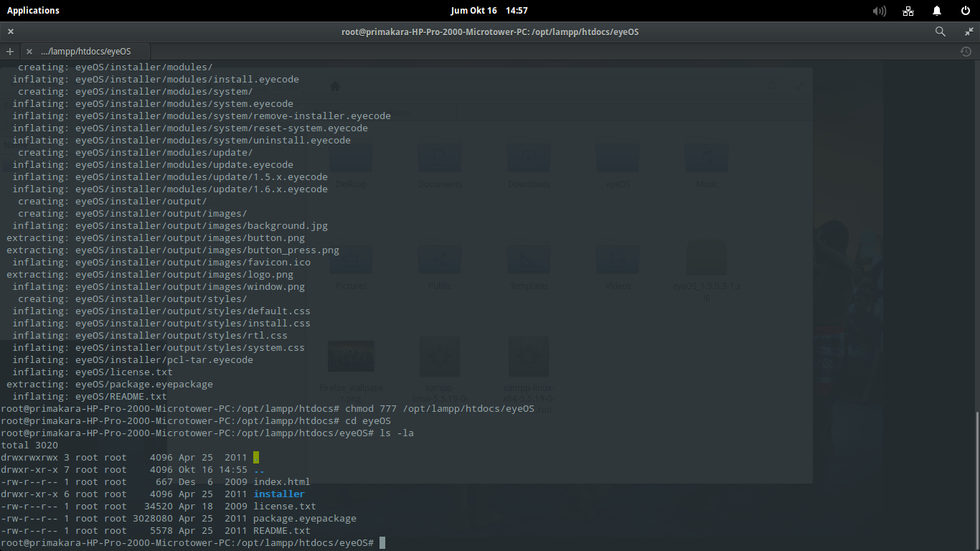Open the clock to show the calendar

(490, 11)
